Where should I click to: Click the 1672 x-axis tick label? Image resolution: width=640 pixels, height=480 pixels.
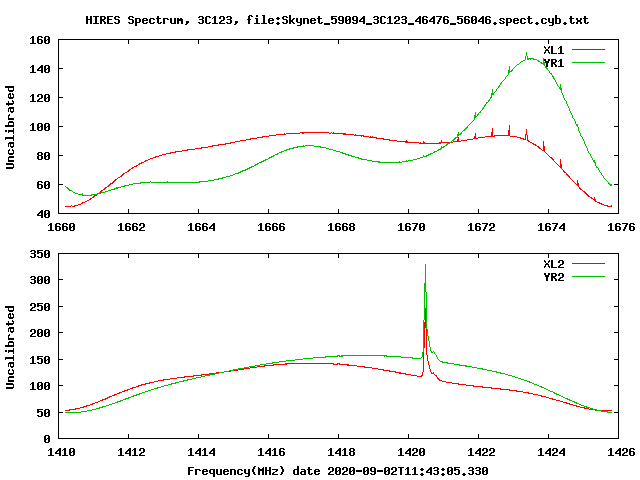[481, 227]
